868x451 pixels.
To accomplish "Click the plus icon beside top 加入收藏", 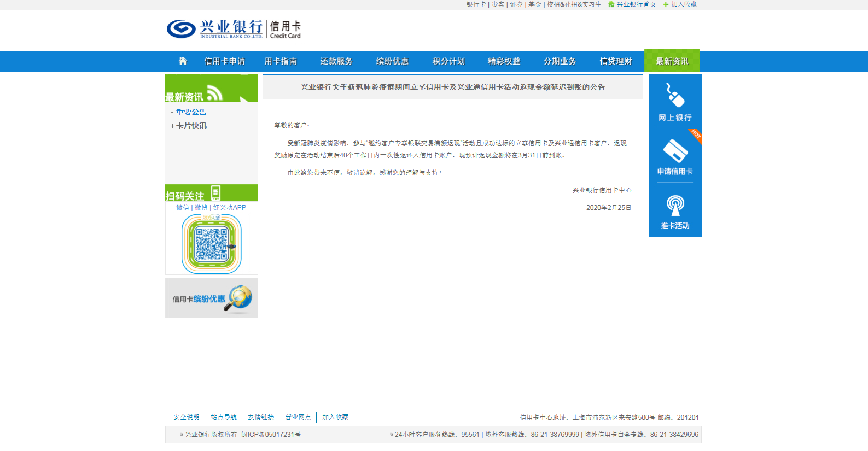I will [666, 4].
